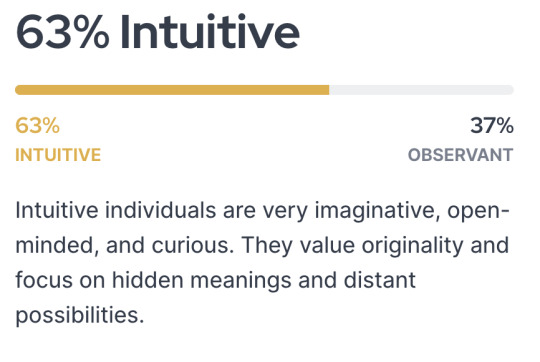Click the word "distant" in the description
This screenshot has height=362, width=540.
380,280
